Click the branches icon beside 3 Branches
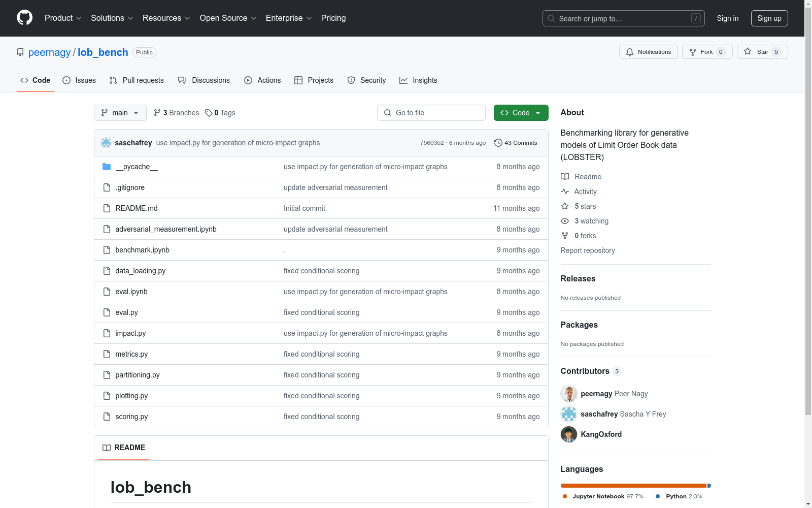Screen dimensions: 812x508 (157, 113)
